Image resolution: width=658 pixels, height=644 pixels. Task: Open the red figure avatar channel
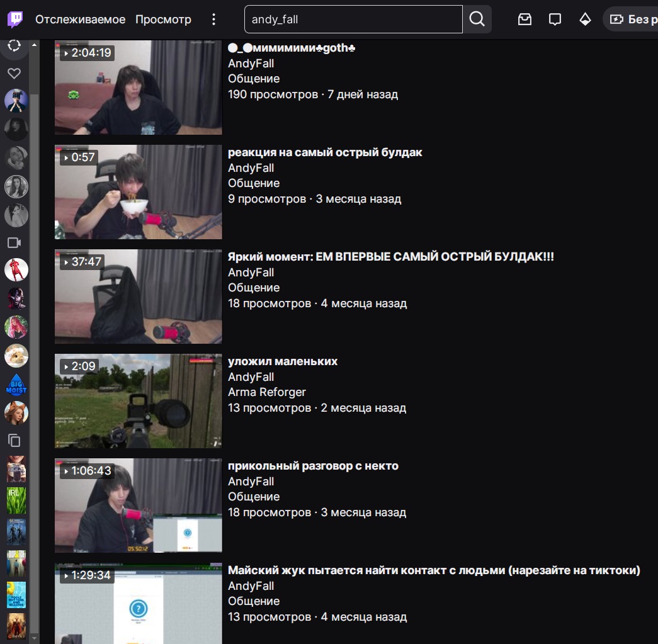click(16, 270)
